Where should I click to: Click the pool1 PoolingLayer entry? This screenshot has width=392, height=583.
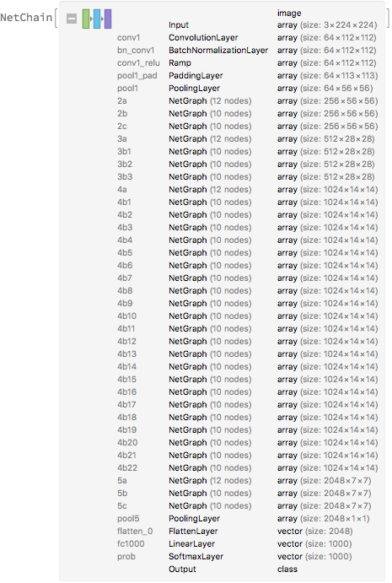(245, 88)
